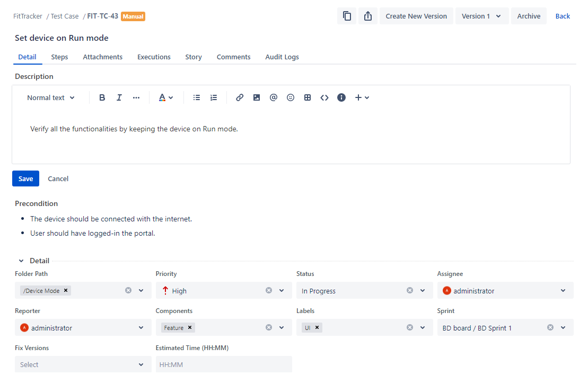Image resolution: width=588 pixels, height=375 pixels.
Task: Remove the Feature component chip
Action: pos(190,327)
